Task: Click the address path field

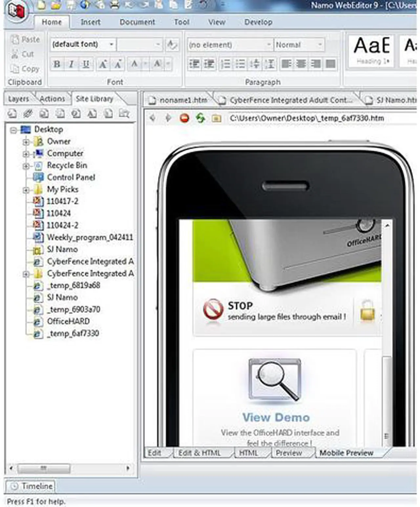Action: pyautogui.click(x=322, y=118)
